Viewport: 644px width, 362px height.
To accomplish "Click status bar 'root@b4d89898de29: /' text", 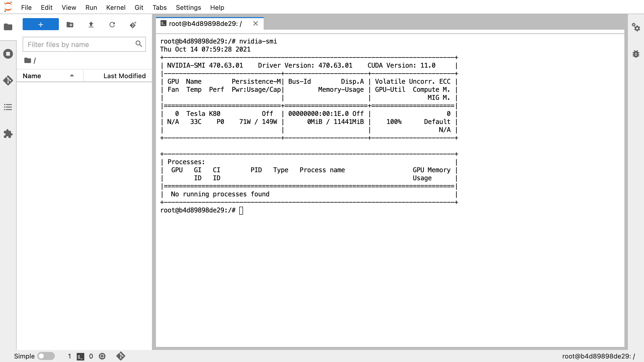I will [x=599, y=356].
